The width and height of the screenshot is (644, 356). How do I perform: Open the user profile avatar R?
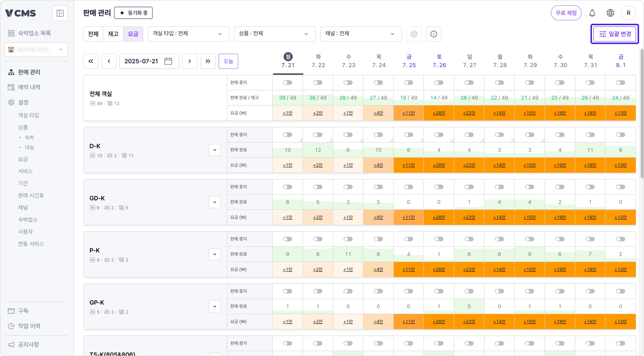(x=628, y=13)
